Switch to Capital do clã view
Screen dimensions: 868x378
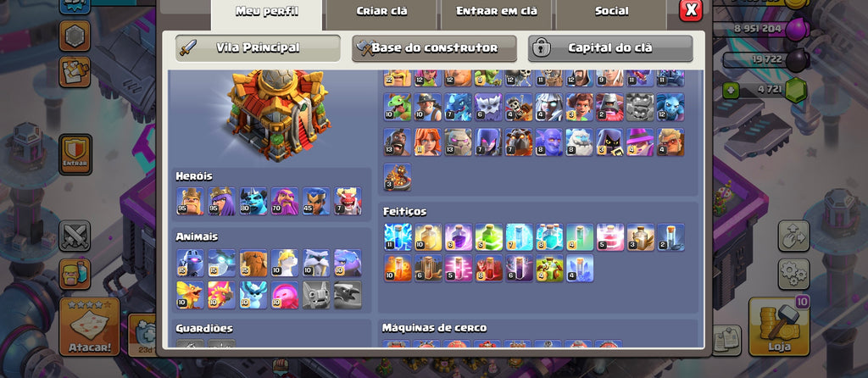pos(610,48)
